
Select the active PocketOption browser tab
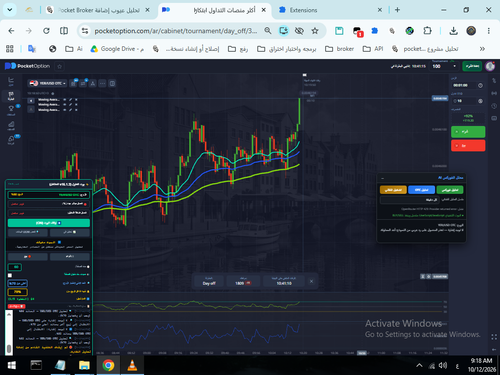214,10
